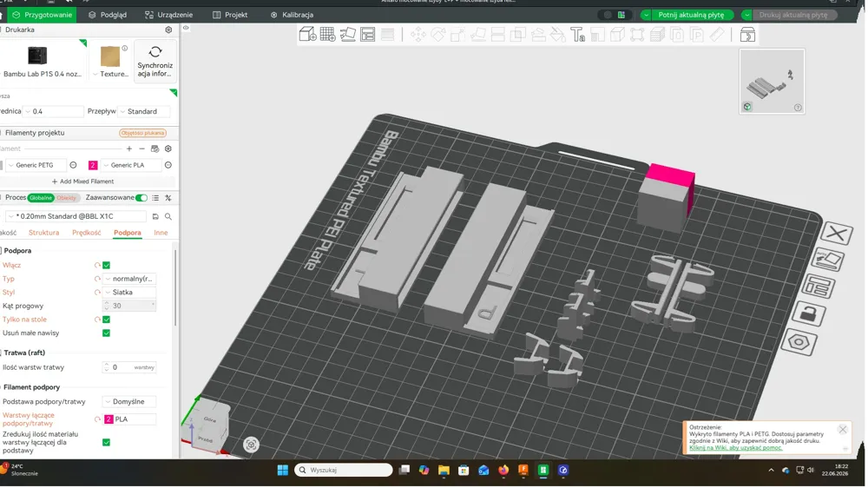Open the Generic PETG filament dropdown
The width and height of the screenshot is (868, 488).
pos(36,165)
